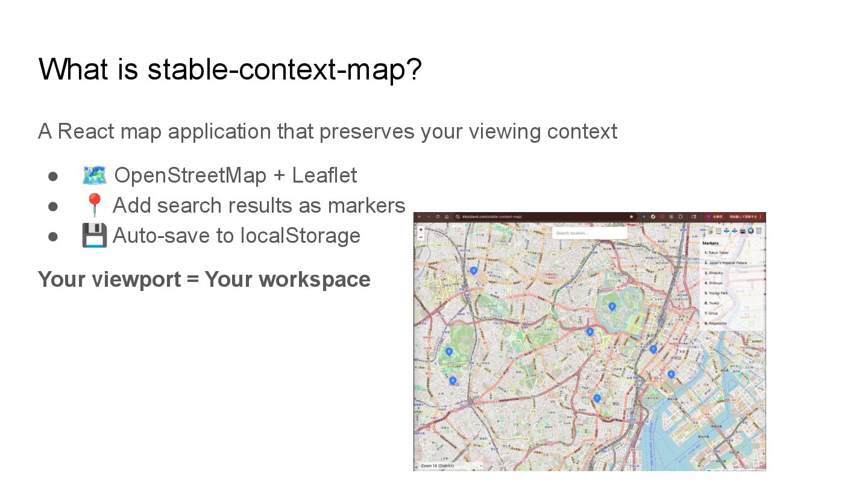Image resolution: width=868 pixels, height=488 pixels.
Task: Click blue map marker number 1
Action: click(597, 398)
